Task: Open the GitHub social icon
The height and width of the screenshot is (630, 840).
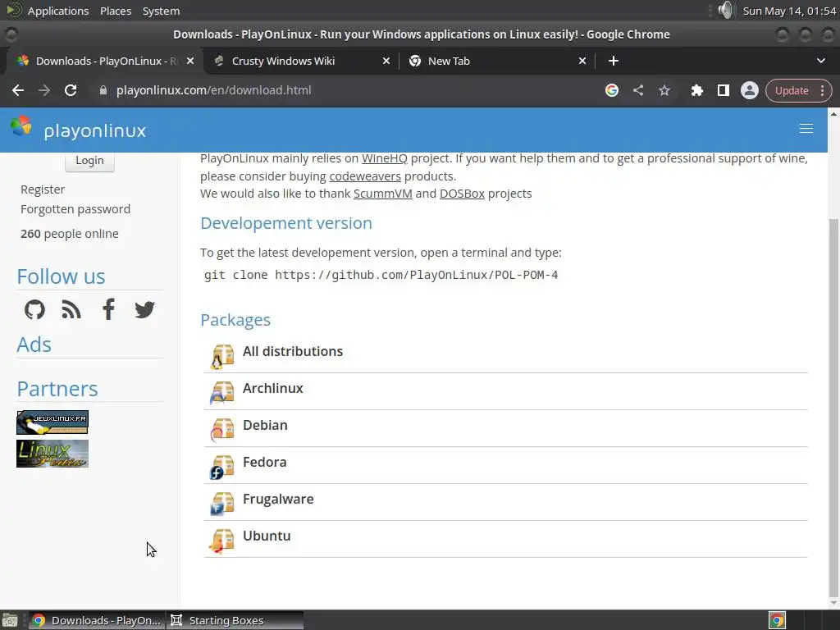Action: click(x=34, y=309)
